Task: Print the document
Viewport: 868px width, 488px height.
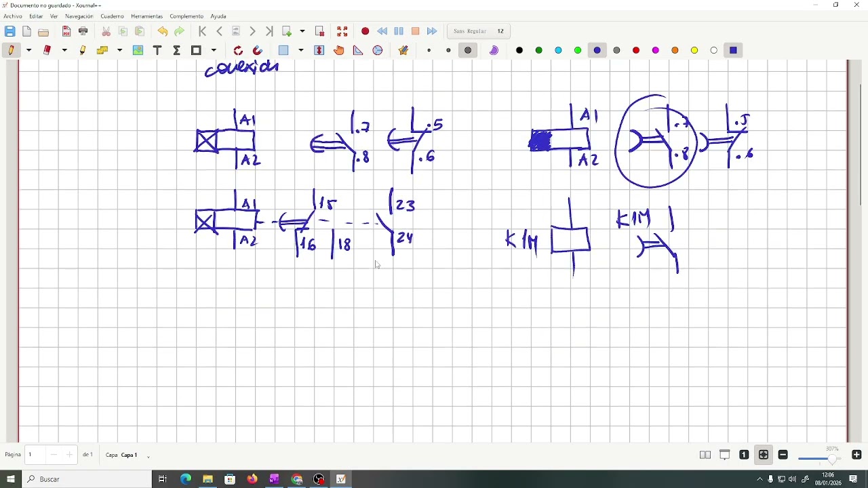Action: click(83, 32)
